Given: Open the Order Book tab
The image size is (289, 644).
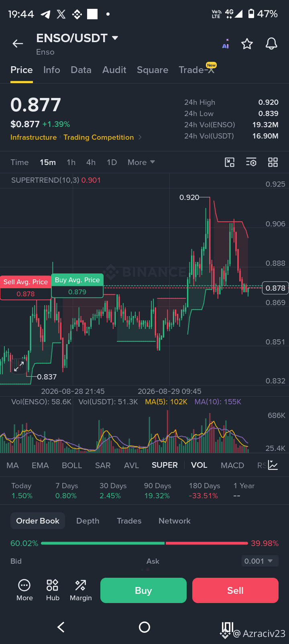Looking at the screenshot, I should (x=38, y=521).
